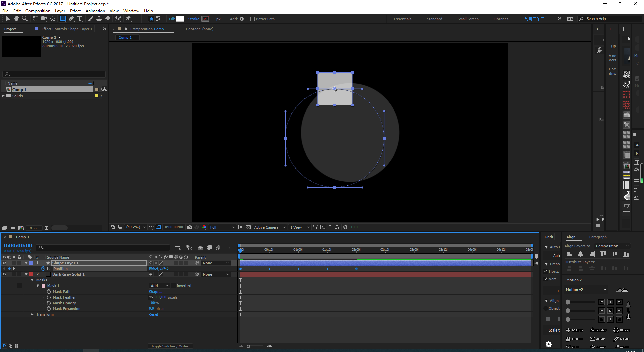Select the Type tool
Viewport: 644px width, 352px height.
80,19
